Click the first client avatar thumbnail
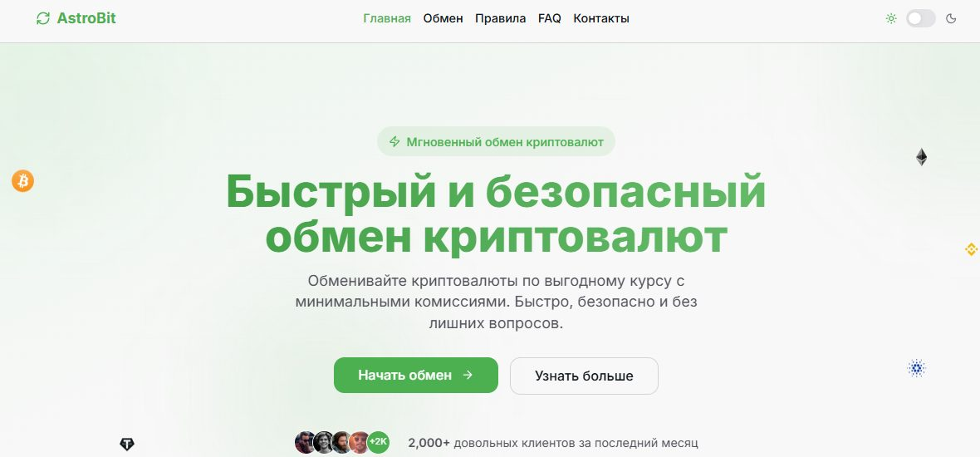The width and height of the screenshot is (980, 457). tap(305, 443)
